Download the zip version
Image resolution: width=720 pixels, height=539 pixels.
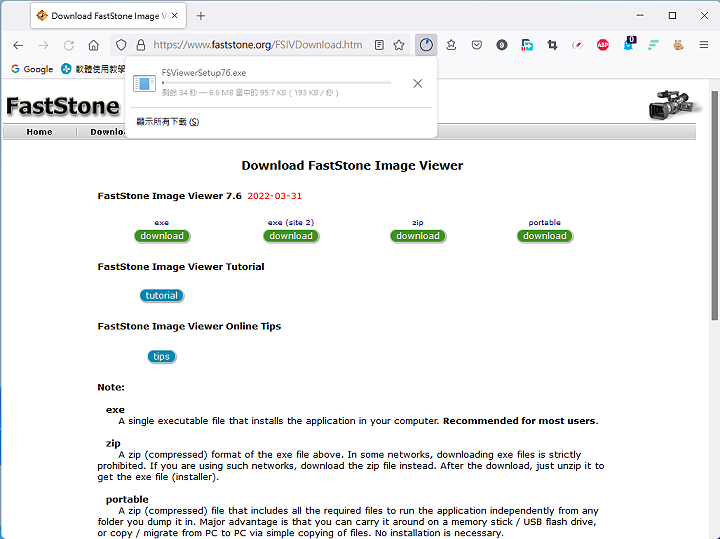click(418, 236)
